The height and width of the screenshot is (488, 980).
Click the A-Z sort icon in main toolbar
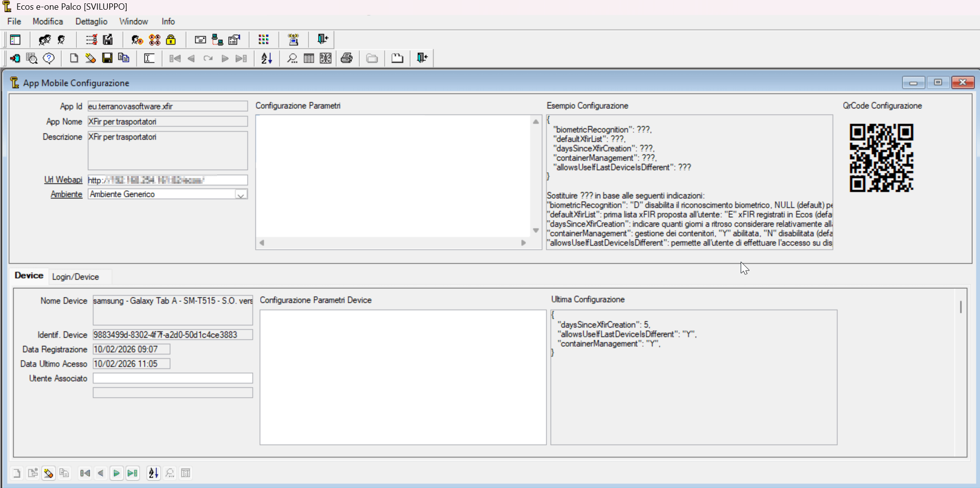click(x=266, y=59)
